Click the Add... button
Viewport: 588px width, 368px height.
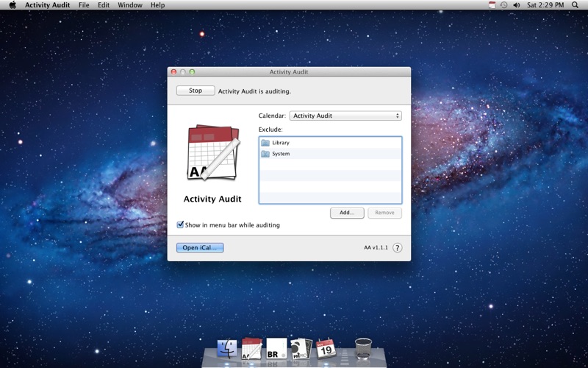tap(347, 213)
